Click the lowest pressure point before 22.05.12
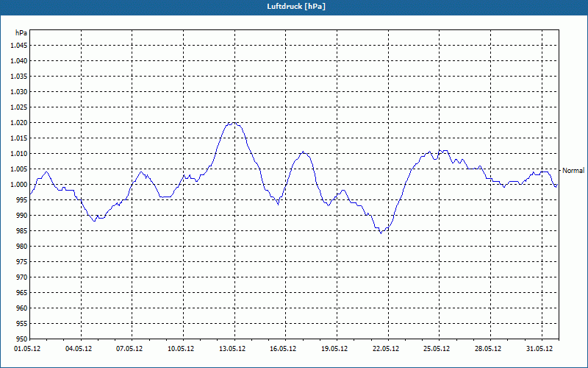The width and height of the screenshot is (588, 368). [381, 233]
